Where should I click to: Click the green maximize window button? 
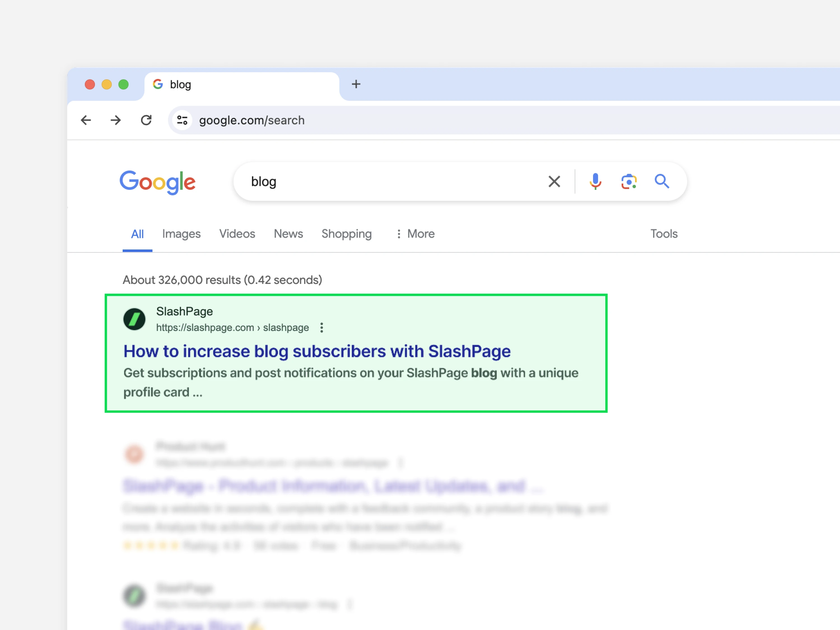pyautogui.click(x=123, y=84)
